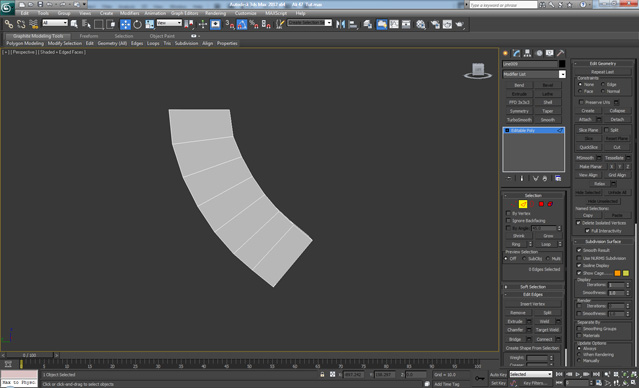Click the black object color swatch

coord(562,64)
